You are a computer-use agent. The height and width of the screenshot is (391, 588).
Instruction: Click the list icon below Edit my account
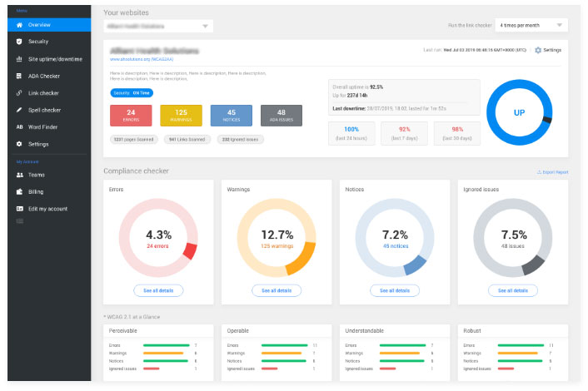19,221
